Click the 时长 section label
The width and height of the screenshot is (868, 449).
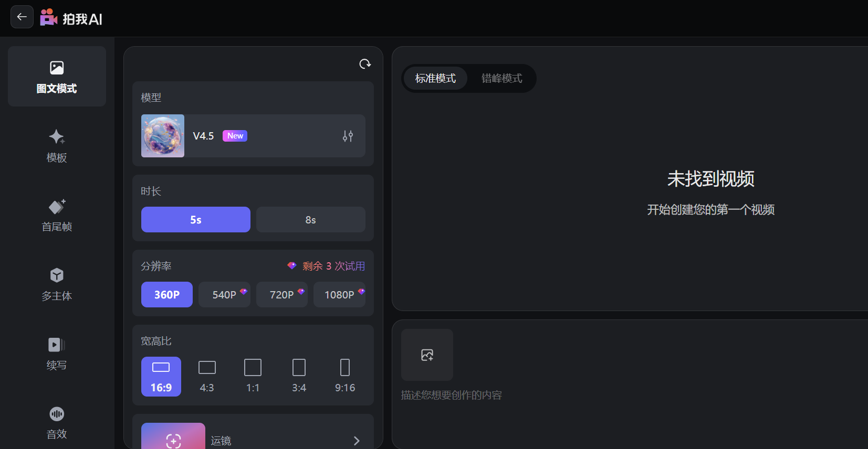(151, 191)
